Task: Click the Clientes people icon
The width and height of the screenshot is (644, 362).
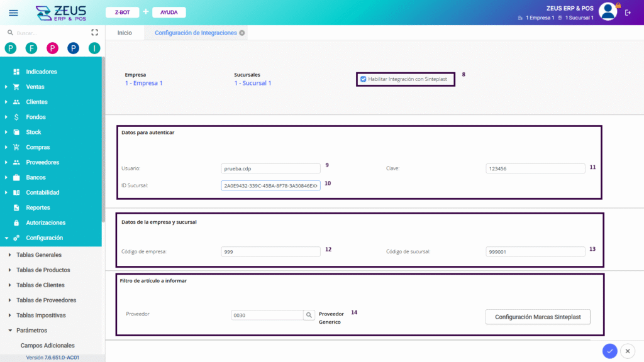Action: point(16,102)
